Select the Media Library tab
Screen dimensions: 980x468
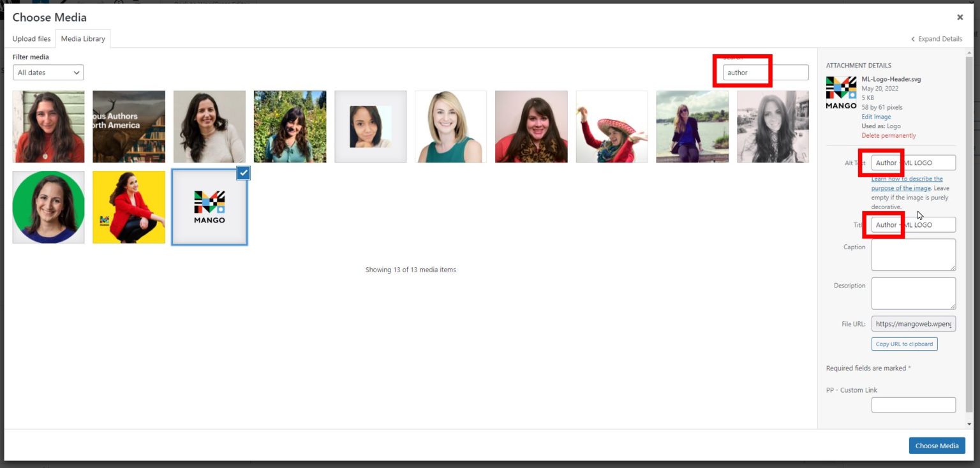coord(83,39)
